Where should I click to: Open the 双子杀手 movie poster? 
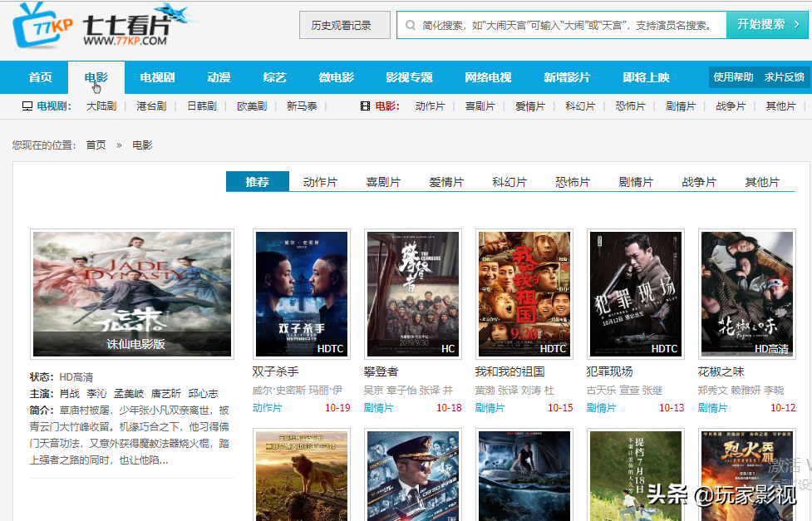tap(301, 294)
